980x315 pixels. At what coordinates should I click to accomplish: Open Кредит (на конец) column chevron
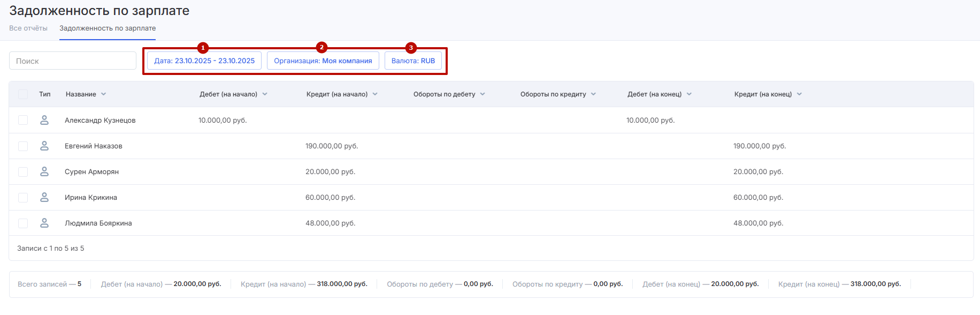click(799, 94)
